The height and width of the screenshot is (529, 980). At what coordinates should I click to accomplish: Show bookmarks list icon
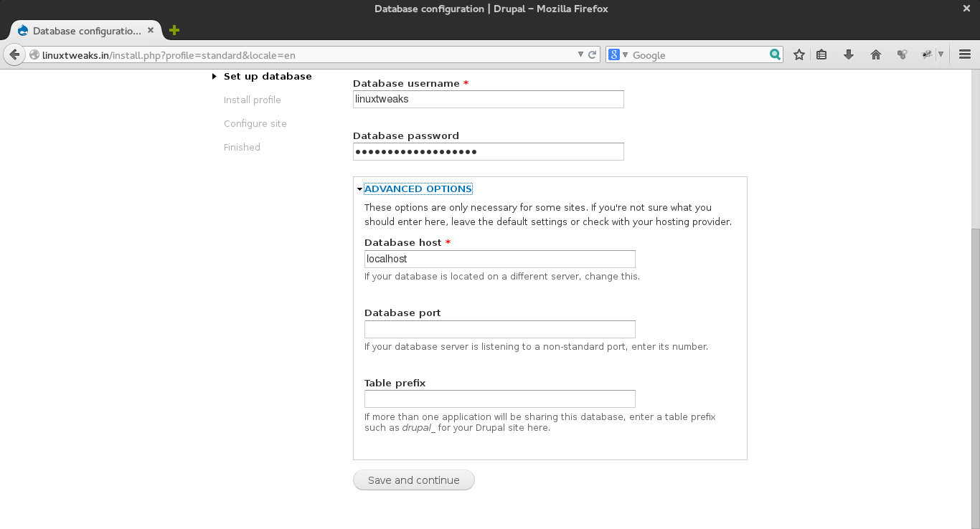click(822, 54)
